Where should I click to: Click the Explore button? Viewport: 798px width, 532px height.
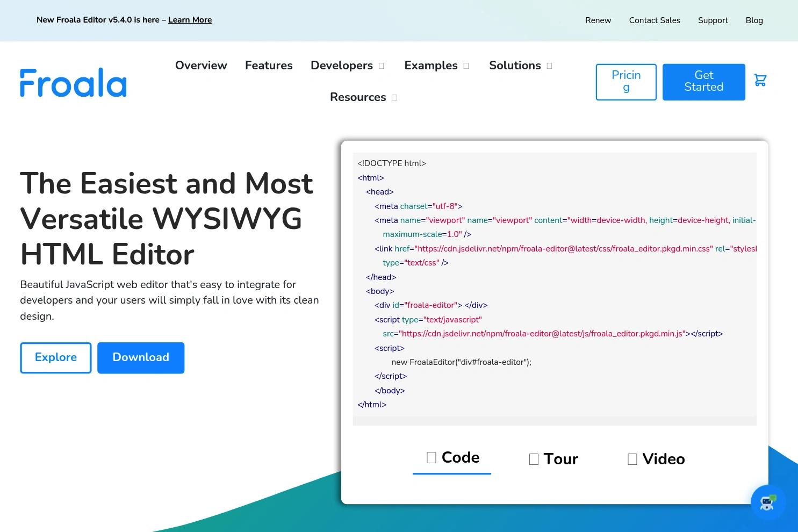pos(56,358)
